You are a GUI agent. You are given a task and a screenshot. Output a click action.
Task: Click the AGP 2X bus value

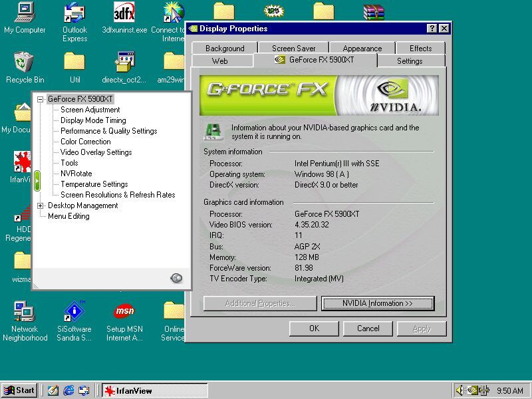point(307,246)
